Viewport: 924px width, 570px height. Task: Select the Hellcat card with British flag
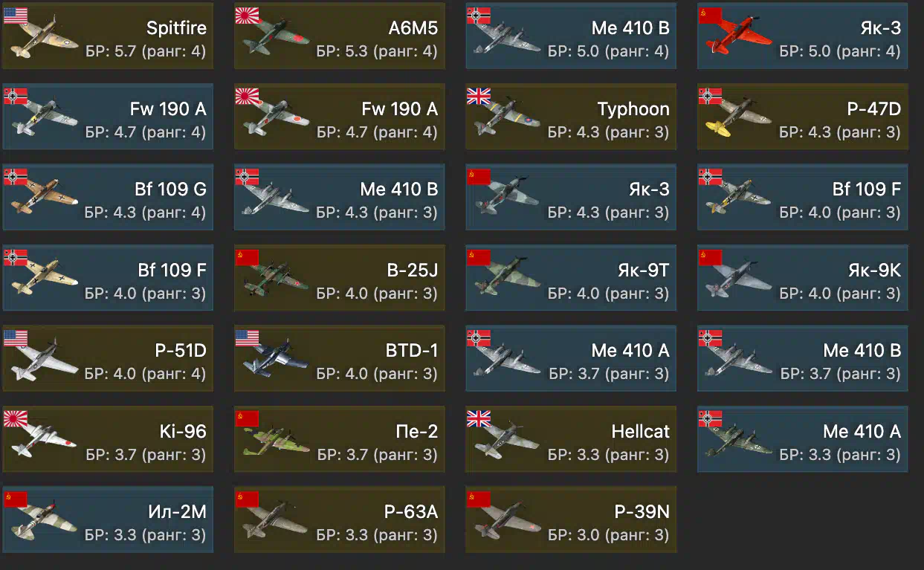tap(571, 440)
